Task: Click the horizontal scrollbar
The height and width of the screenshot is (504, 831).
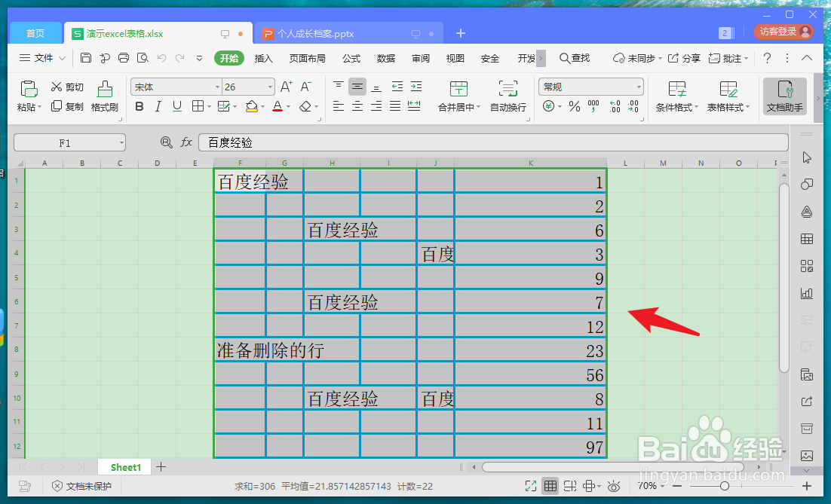Action: pyautogui.click(x=612, y=467)
